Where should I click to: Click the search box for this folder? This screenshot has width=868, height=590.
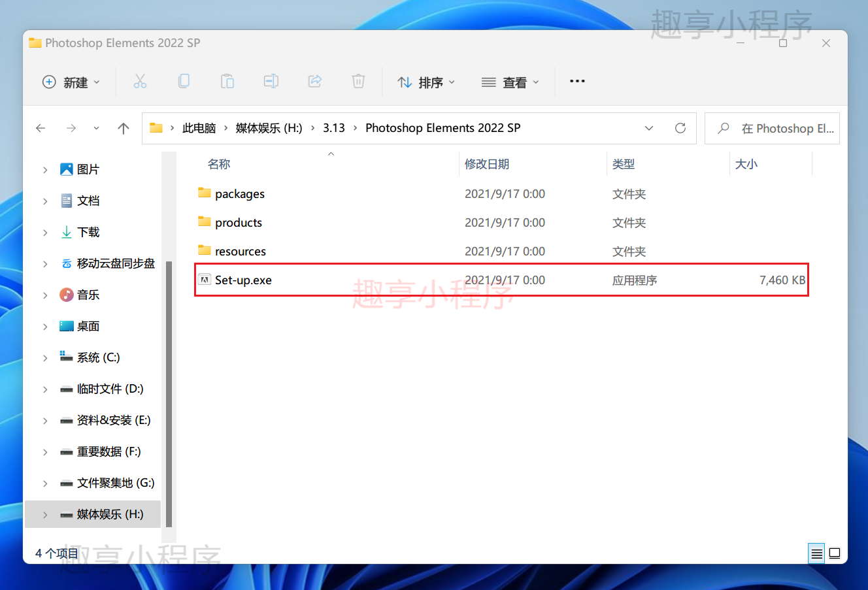coord(772,128)
